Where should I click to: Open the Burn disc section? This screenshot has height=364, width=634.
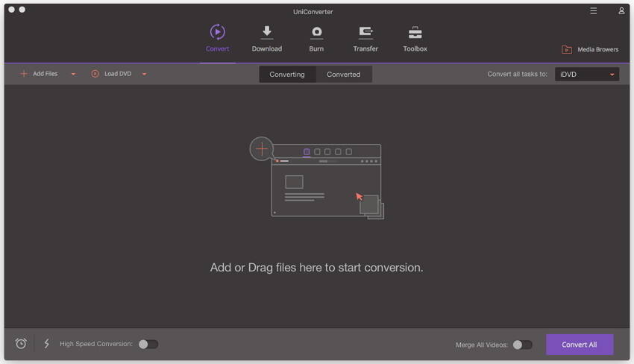(x=316, y=32)
